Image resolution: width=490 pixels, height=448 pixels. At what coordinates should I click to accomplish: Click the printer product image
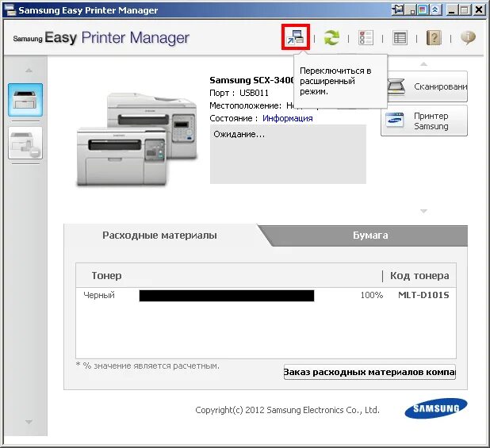pos(137,140)
